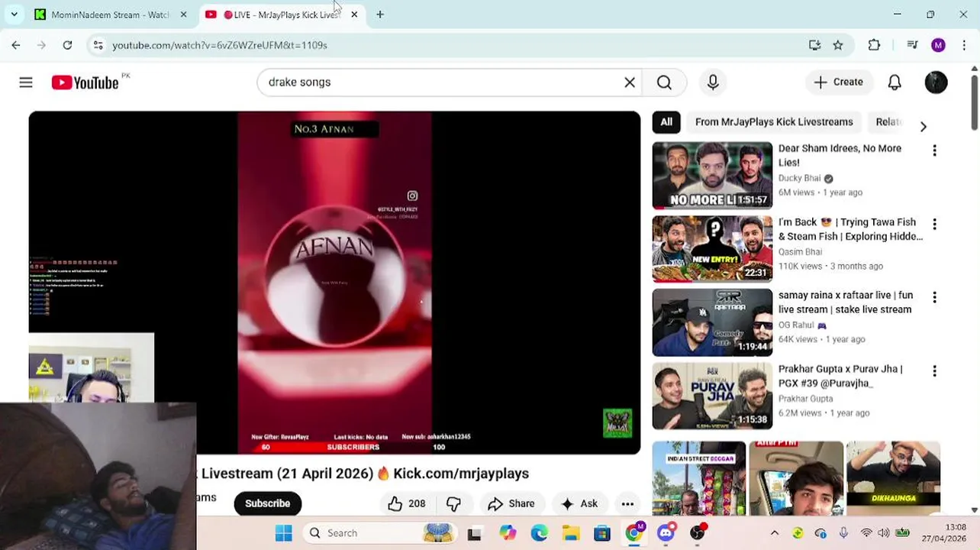
Task: View site information icon in address bar
Action: tap(98, 45)
